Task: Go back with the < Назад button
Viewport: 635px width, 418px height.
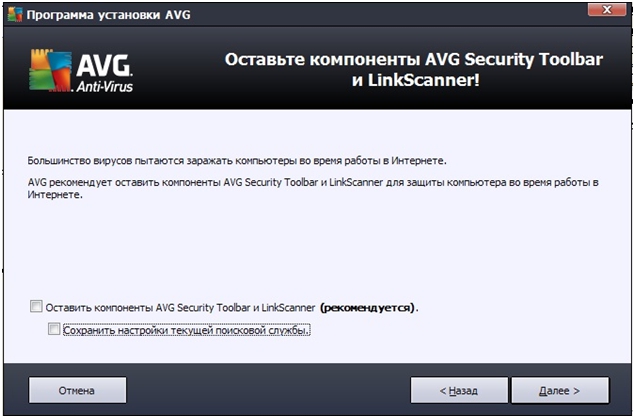Action: pyautogui.click(x=459, y=390)
